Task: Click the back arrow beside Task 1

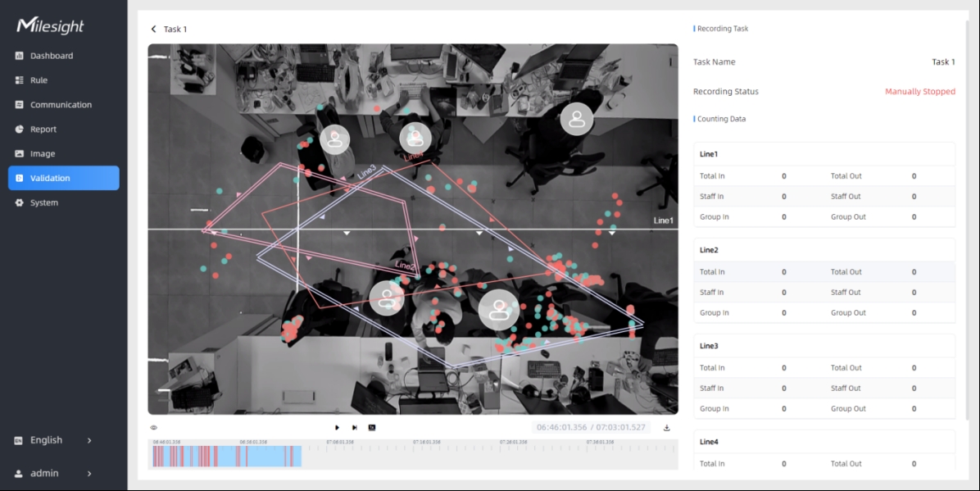Action: click(153, 30)
